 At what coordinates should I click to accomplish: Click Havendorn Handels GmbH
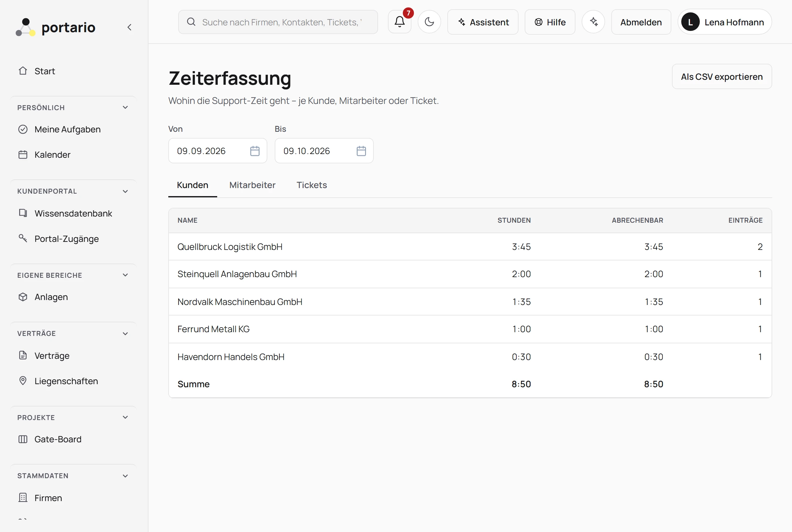coord(231,357)
